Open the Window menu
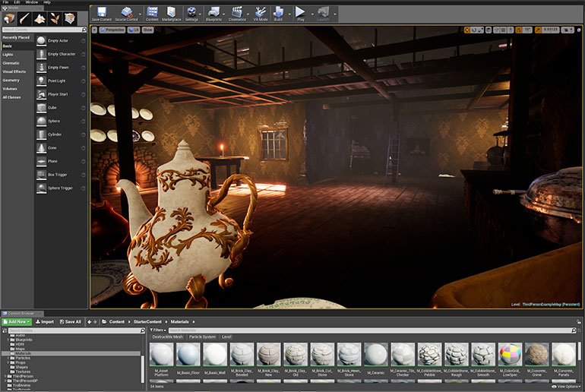The image size is (585, 392). pos(32,2)
